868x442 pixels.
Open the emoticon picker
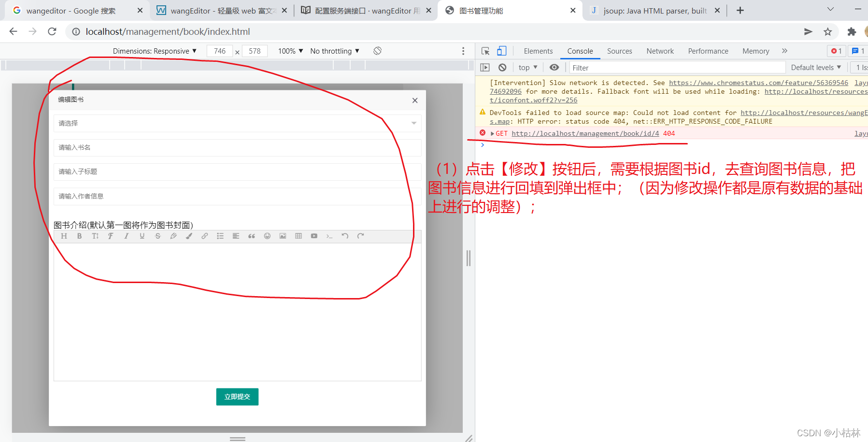coord(267,236)
